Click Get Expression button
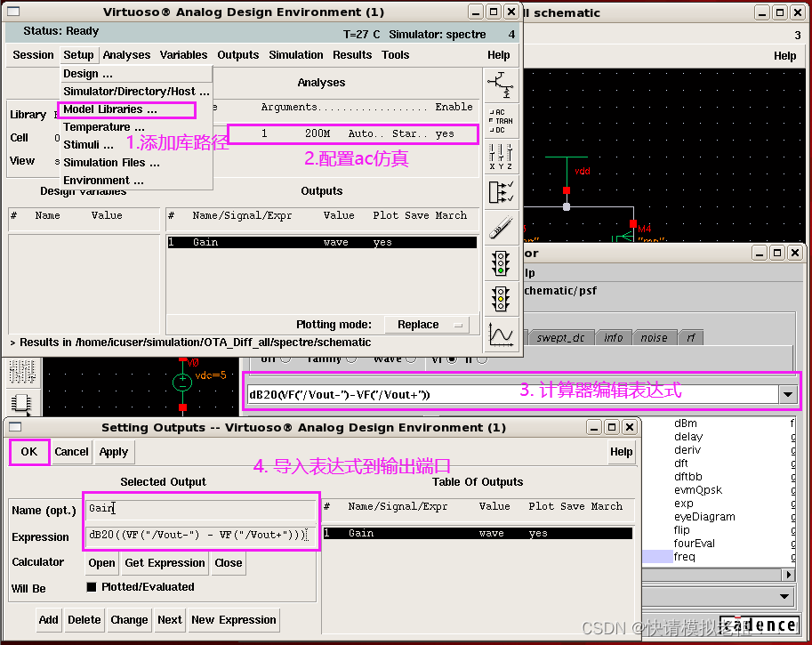 click(x=165, y=563)
